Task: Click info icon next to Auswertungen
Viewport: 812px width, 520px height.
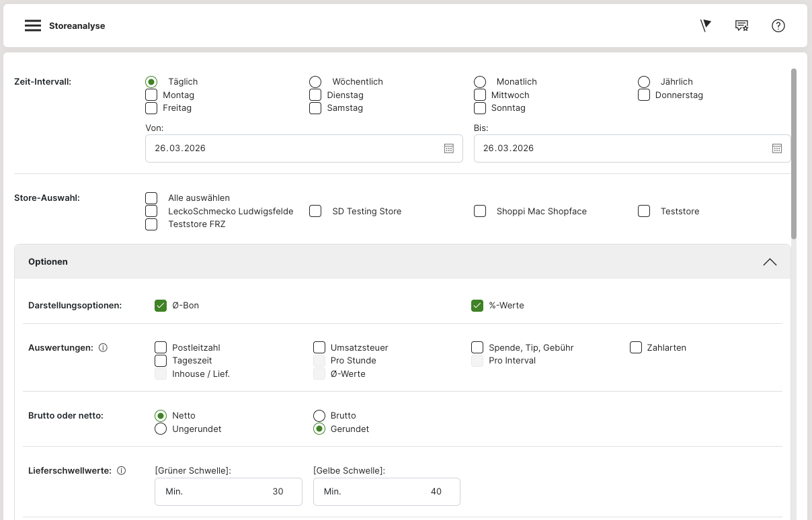Action: coord(104,348)
